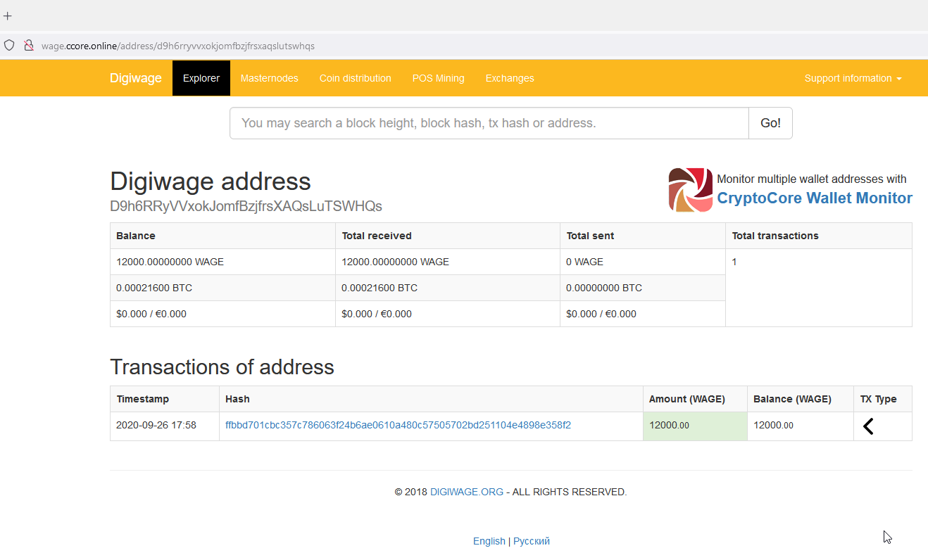Image resolution: width=928 pixels, height=560 pixels.
Task: Open a new browser tab with the plus icon
Action: [x=8, y=15]
